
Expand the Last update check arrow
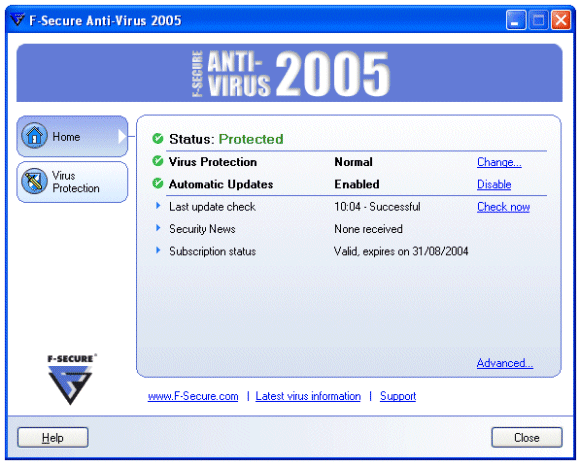point(158,206)
